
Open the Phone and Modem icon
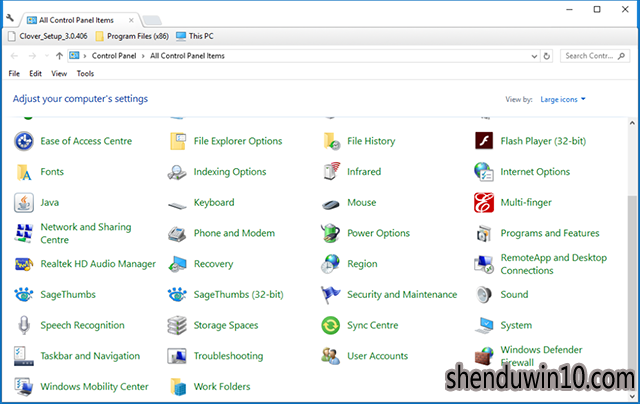pos(178,233)
